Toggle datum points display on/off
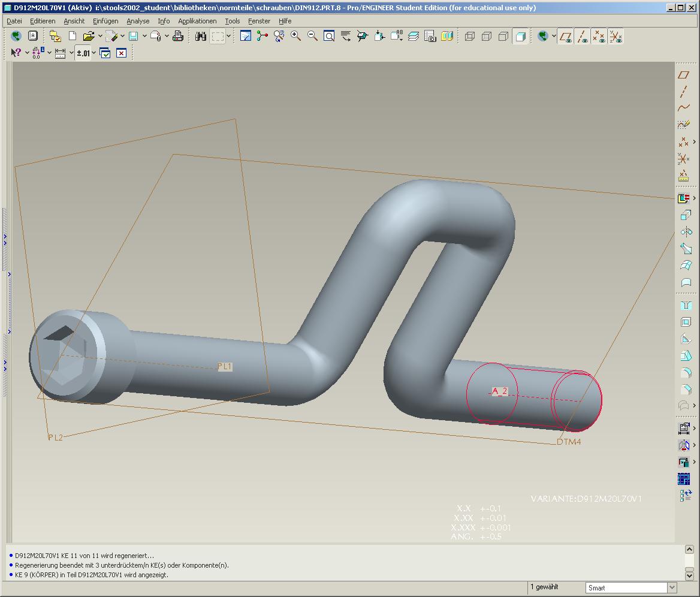This screenshot has width=700, height=597. (599, 36)
